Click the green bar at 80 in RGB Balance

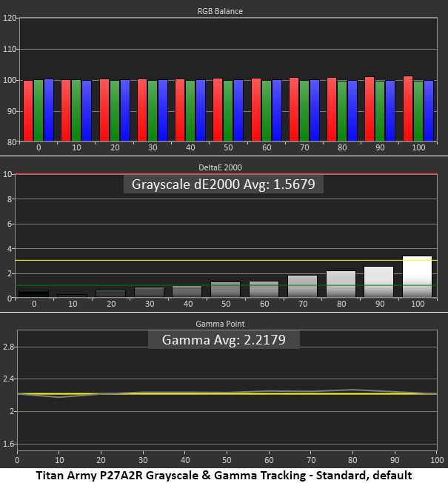pos(342,111)
